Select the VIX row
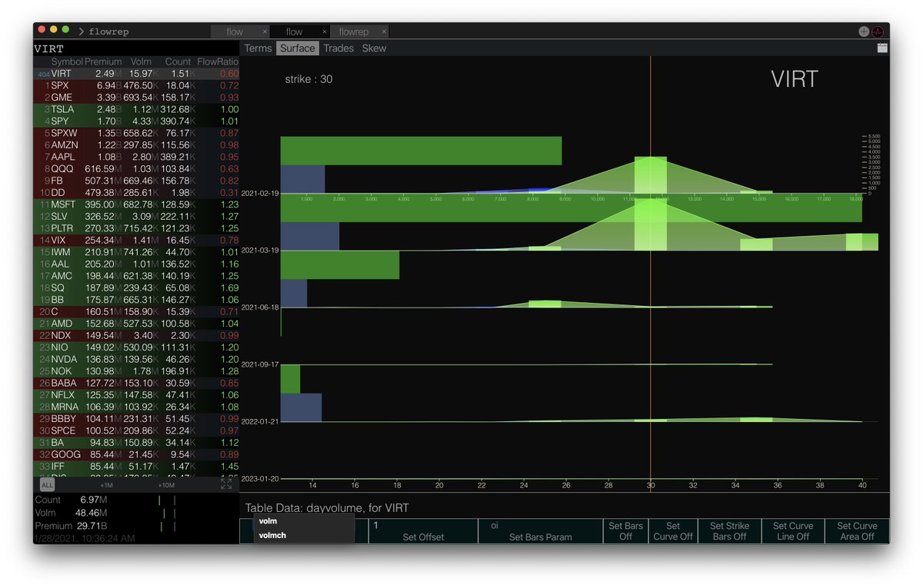Screen dimensions: 923x588 pyautogui.click(x=136, y=241)
